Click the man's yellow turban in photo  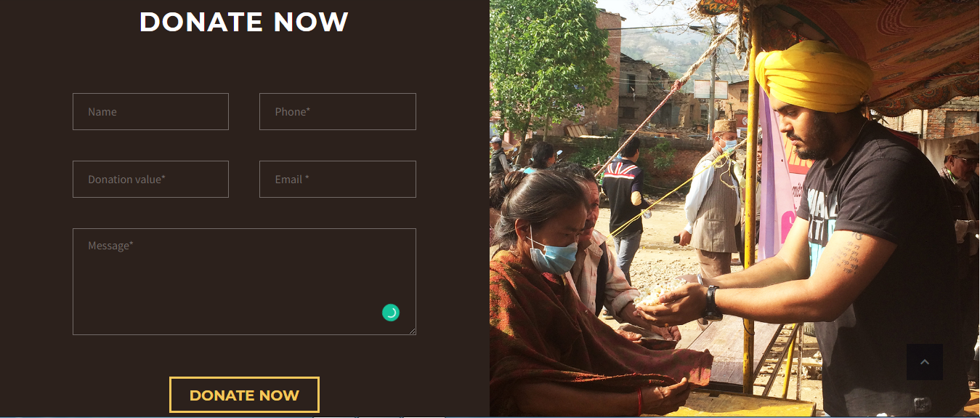(x=814, y=76)
